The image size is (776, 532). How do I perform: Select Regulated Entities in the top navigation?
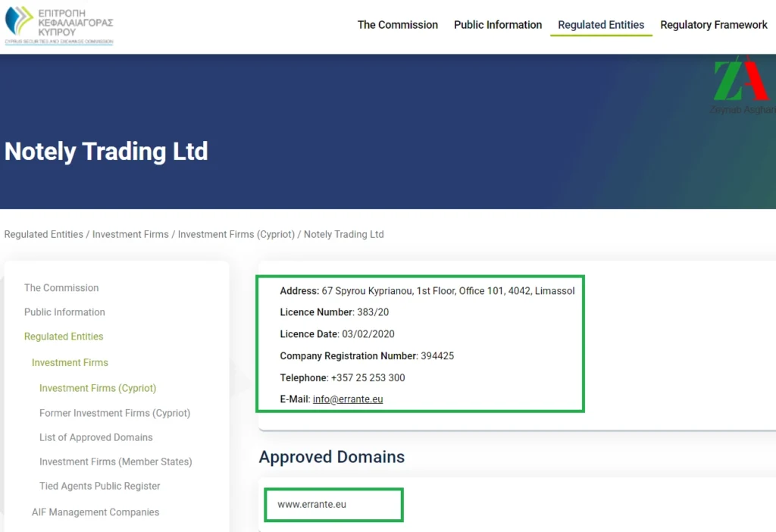[x=601, y=25]
